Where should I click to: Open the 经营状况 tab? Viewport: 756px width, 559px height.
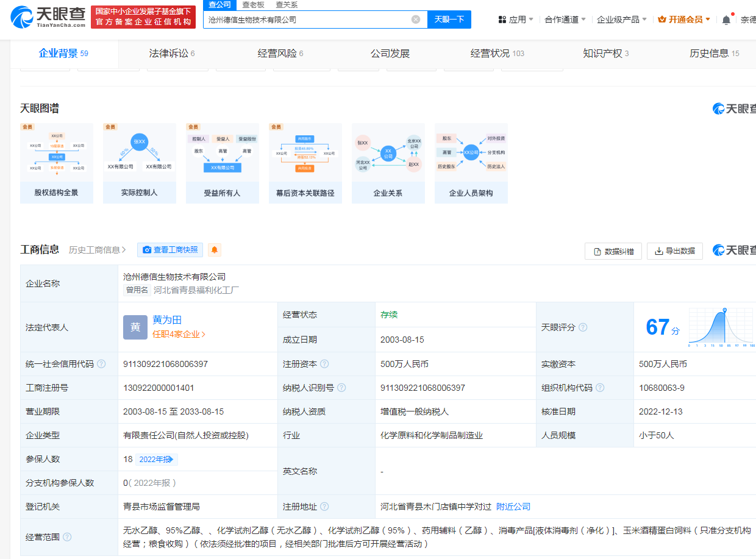tap(497, 54)
